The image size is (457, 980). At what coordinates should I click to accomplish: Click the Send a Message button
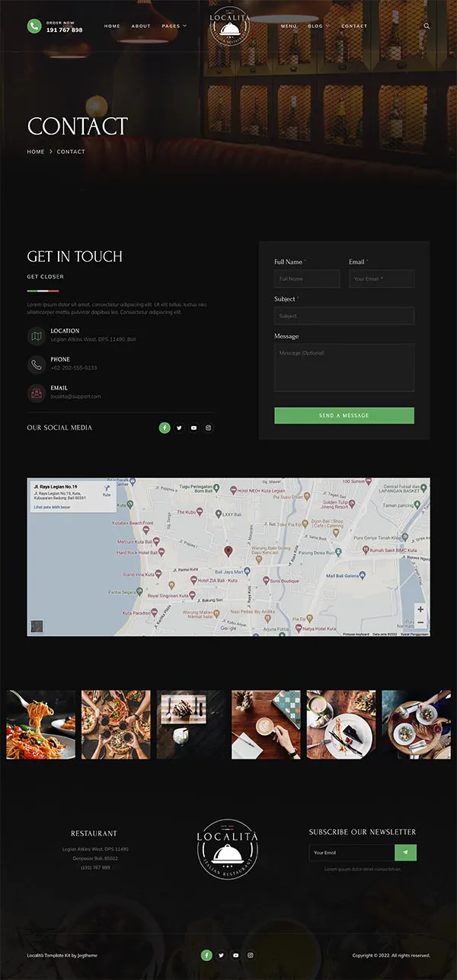pos(344,415)
